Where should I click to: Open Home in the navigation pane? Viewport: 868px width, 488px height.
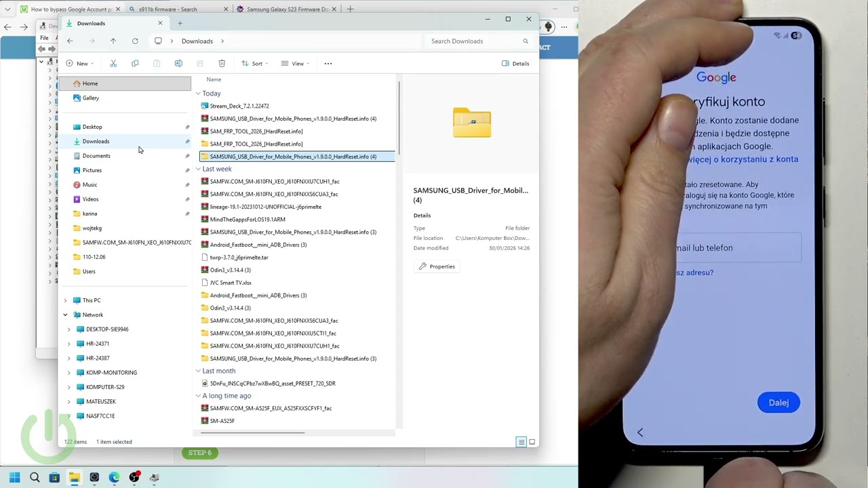pyautogui.click(x=125, y=83)
